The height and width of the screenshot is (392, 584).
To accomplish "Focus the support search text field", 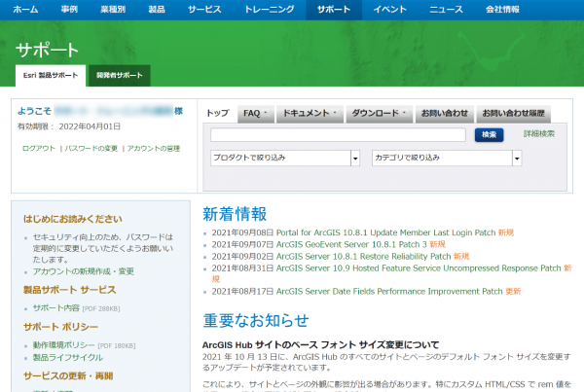I will (338, 135).
